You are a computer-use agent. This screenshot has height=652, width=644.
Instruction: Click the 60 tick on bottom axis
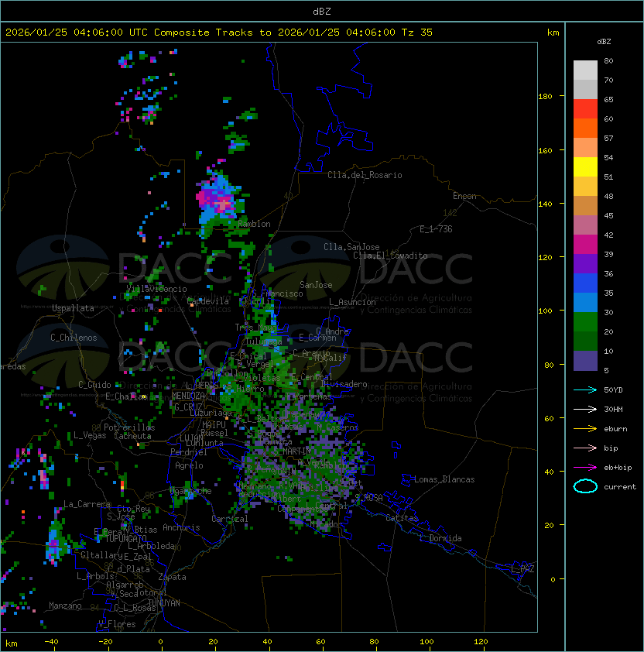[320, 642]
